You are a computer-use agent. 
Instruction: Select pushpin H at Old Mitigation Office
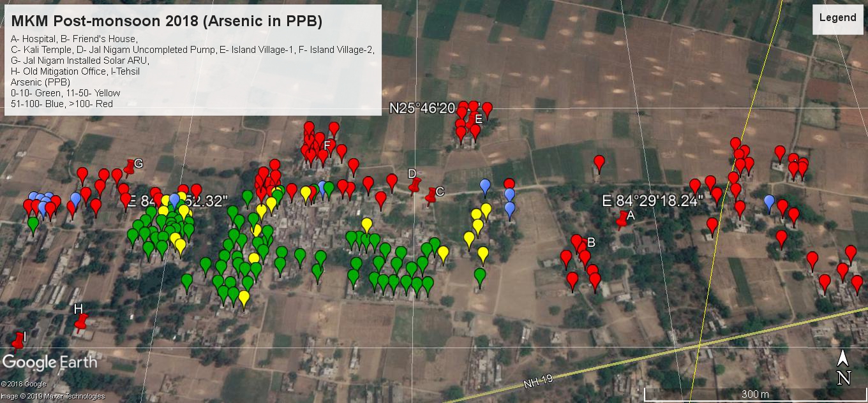[80, 322]
